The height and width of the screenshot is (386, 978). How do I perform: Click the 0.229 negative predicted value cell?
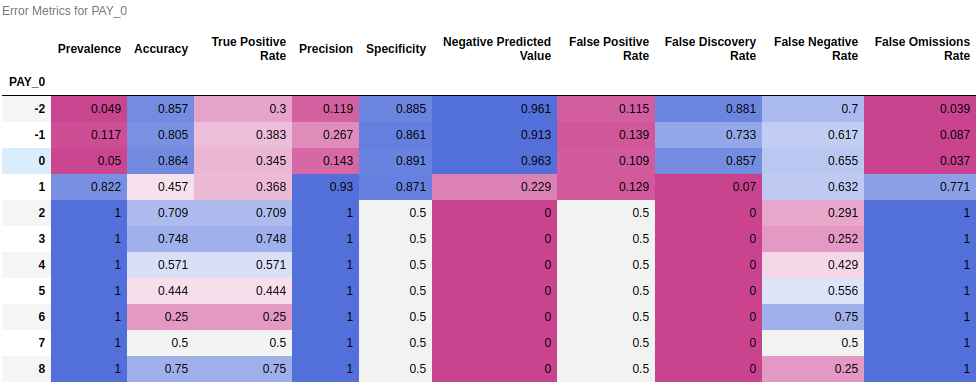pos(495,187)
